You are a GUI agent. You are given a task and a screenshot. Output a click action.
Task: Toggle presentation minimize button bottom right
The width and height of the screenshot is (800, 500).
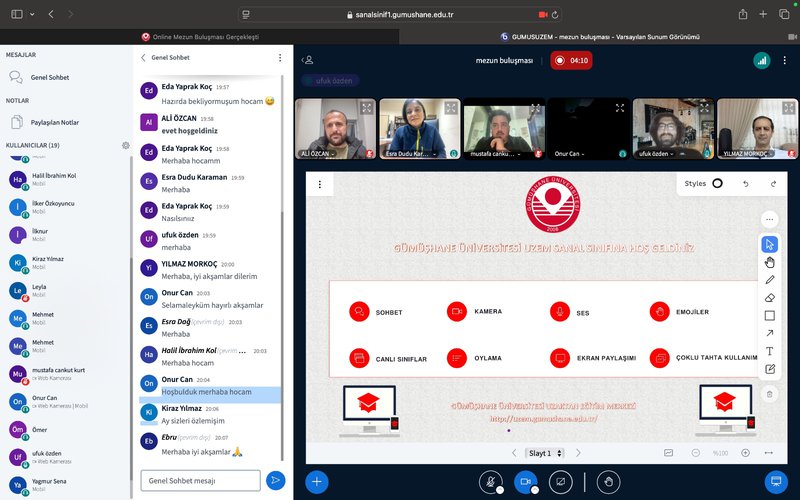(776, 481)
